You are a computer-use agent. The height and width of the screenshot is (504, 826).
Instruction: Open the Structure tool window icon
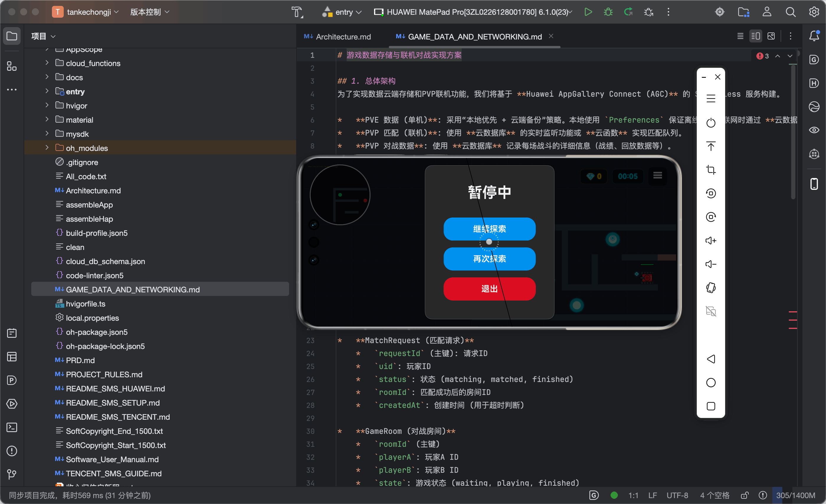pyautogui.click(x=12, y=66)
